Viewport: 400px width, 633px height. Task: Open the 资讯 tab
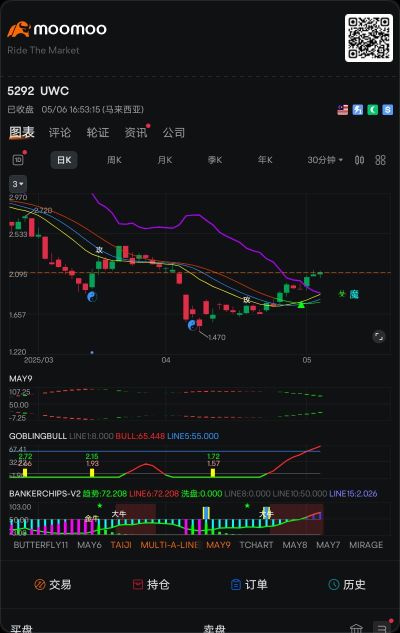(136, 133)
